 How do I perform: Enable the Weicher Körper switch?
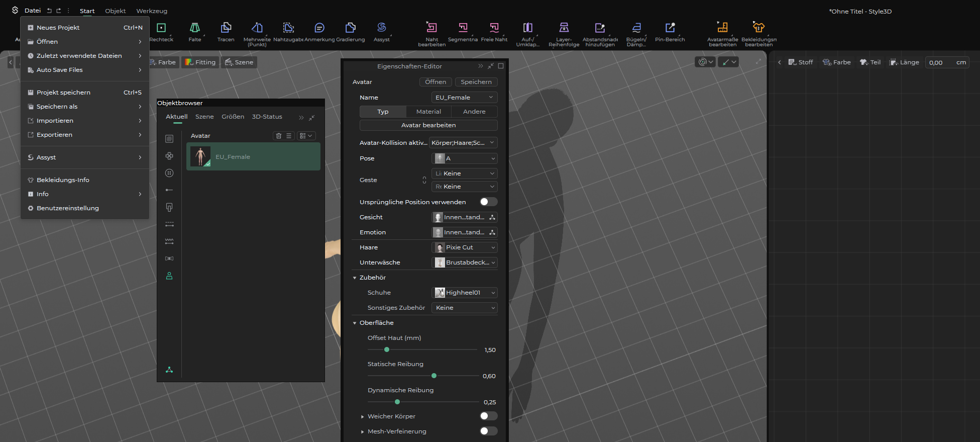coord(488,416)
